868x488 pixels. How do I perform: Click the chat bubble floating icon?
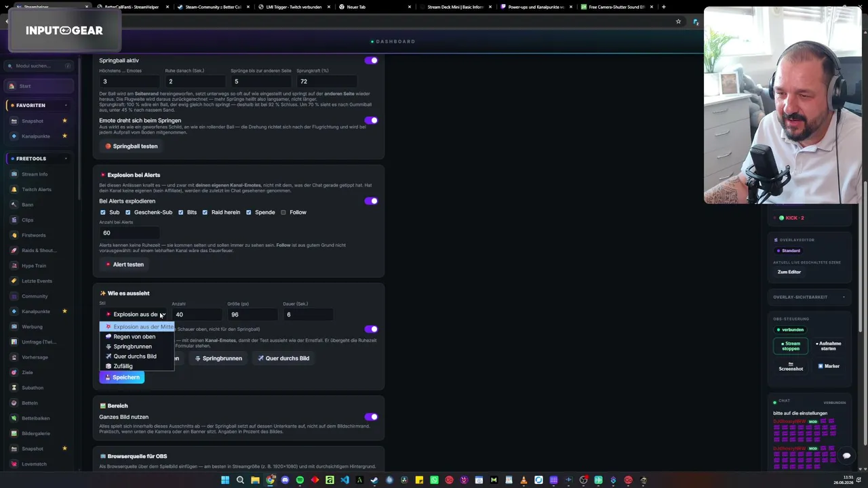coord(846,455)
